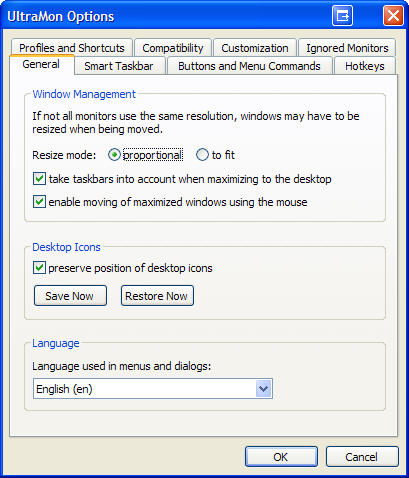Toggle take taskbars into account checkbox
Screen dimensions: 409x478
tap(39, 179)
